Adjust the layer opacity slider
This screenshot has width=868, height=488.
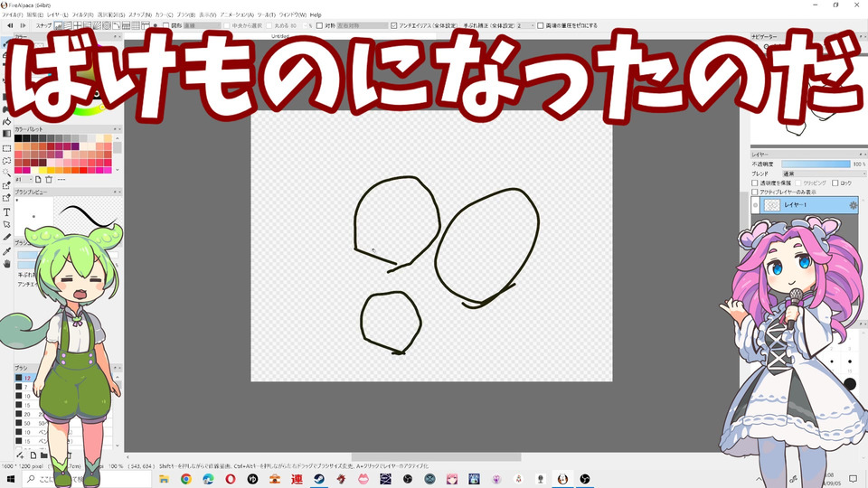816,164
